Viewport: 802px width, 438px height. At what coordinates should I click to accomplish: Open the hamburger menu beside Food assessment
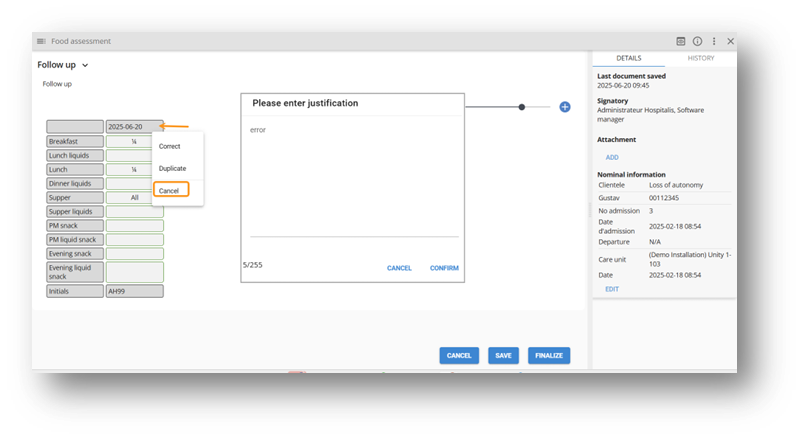tap(41, 41)
